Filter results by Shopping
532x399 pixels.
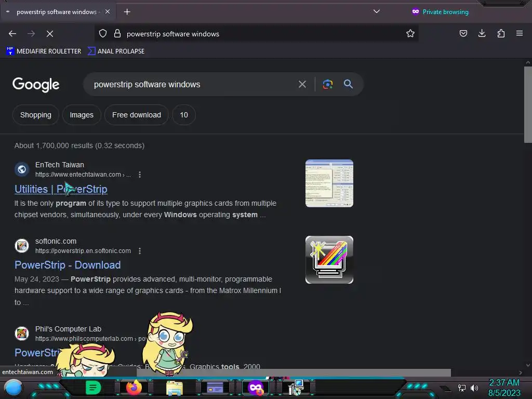(36, 115)
